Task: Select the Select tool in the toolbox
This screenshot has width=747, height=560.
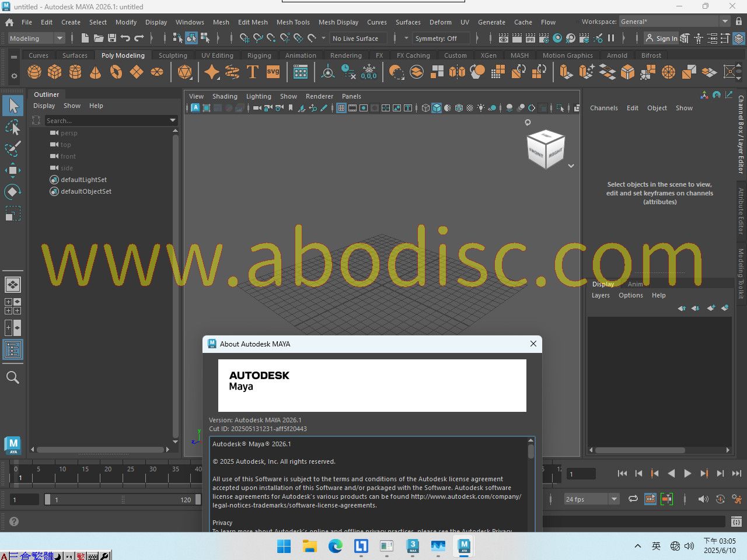Action: (13, 106)
